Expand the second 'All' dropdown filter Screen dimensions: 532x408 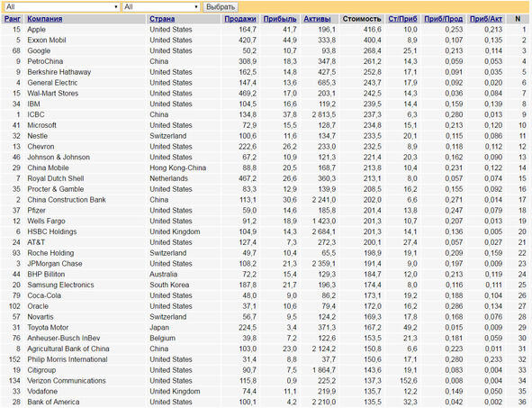(x=161, y=7)
